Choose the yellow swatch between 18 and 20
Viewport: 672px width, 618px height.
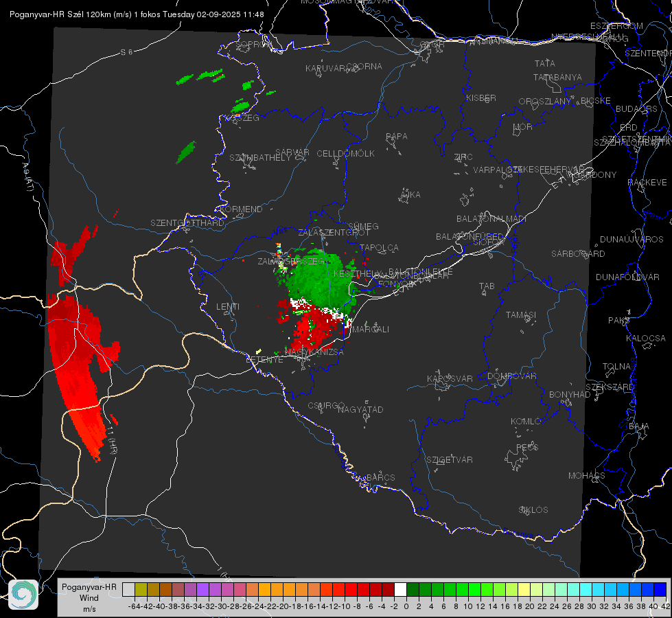(x=524, y=589)
